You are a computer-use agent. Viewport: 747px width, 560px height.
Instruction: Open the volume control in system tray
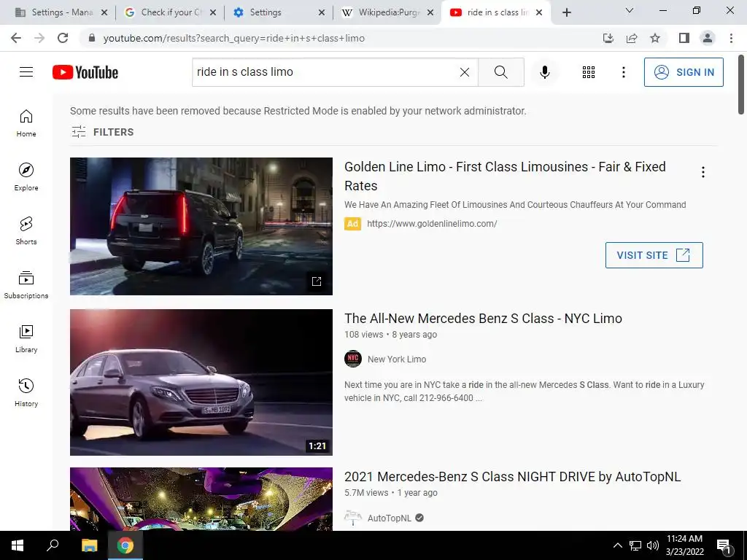click(x=653, y=545)
